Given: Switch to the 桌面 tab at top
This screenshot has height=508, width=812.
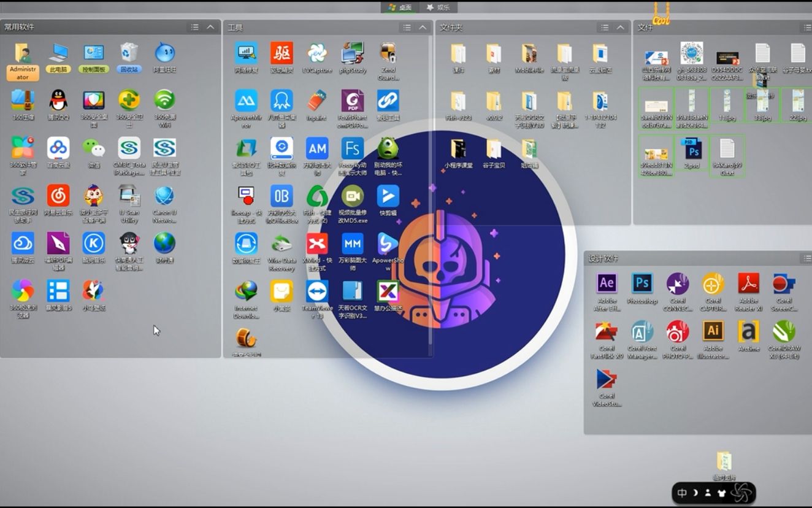Looking at the screenshot, I should [400, 7].
